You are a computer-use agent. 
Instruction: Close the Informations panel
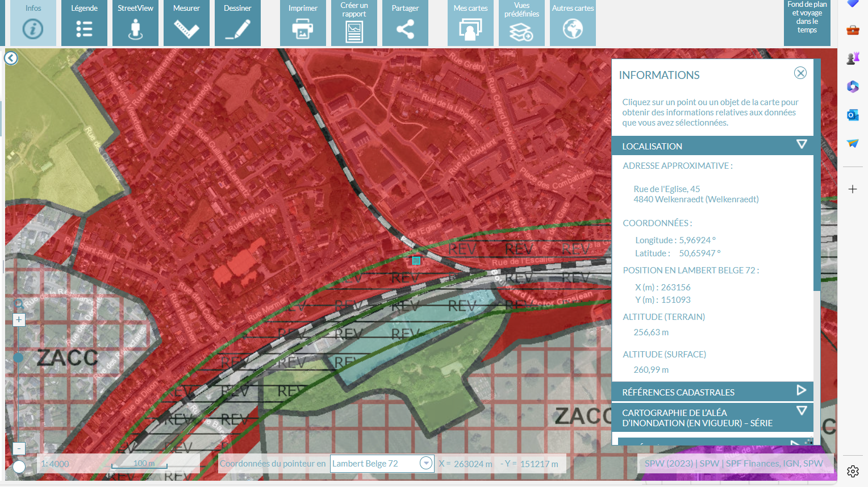coord(800,73)
